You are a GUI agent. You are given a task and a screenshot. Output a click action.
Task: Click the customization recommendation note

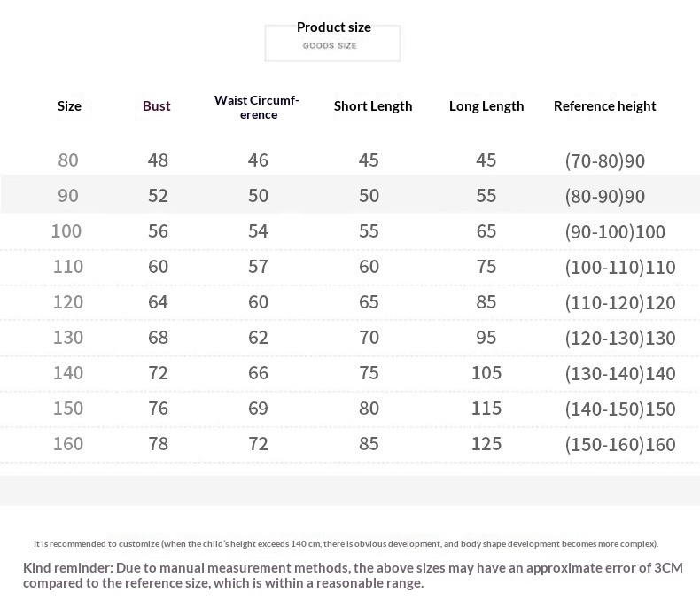(x=346, y=543)
